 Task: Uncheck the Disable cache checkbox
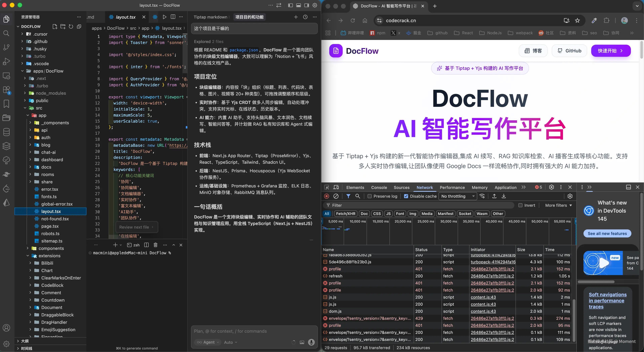[406, 196]
